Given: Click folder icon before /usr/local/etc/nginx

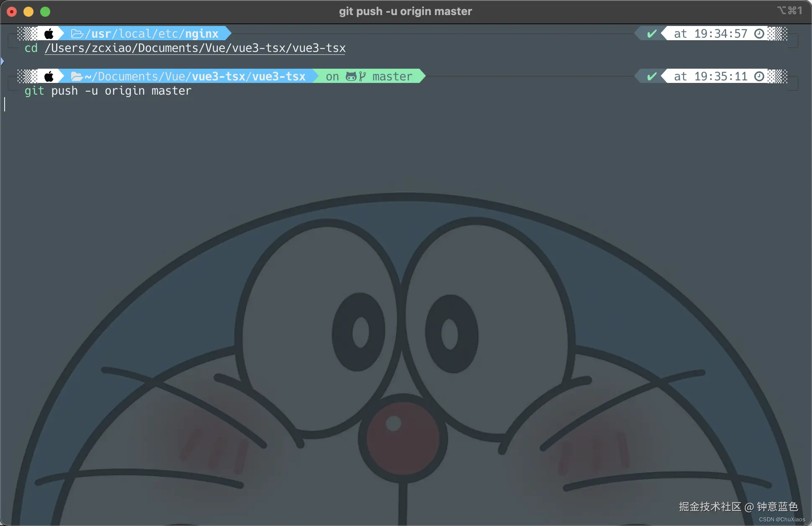Looking at the screenshot, I should pos(77,34).
